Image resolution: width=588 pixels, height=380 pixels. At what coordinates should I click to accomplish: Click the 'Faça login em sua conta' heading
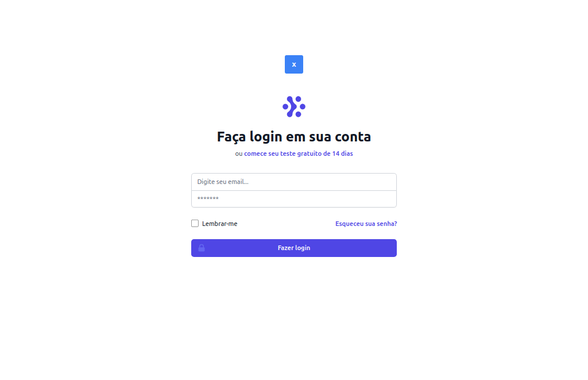pyautogui.click(x=293, y=137)
